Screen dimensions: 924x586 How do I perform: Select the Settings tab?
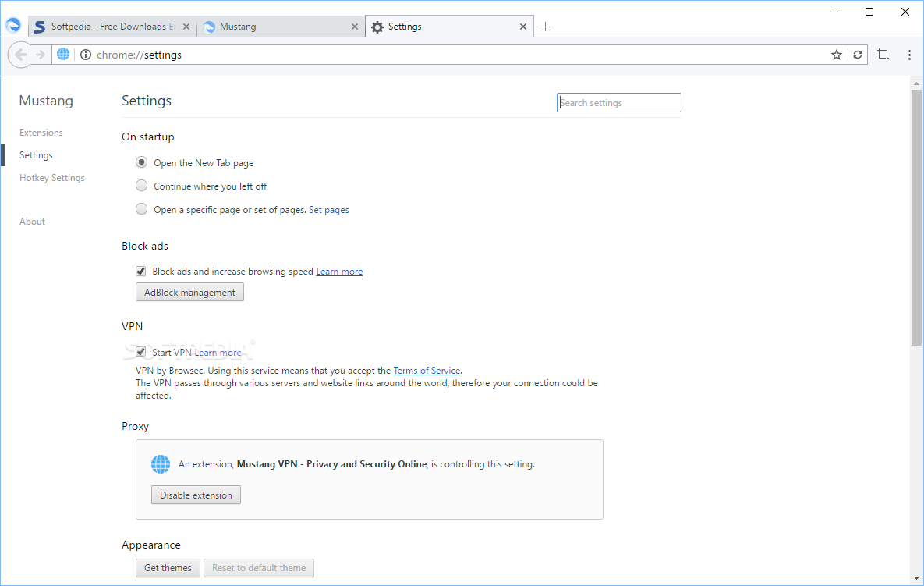450,27
